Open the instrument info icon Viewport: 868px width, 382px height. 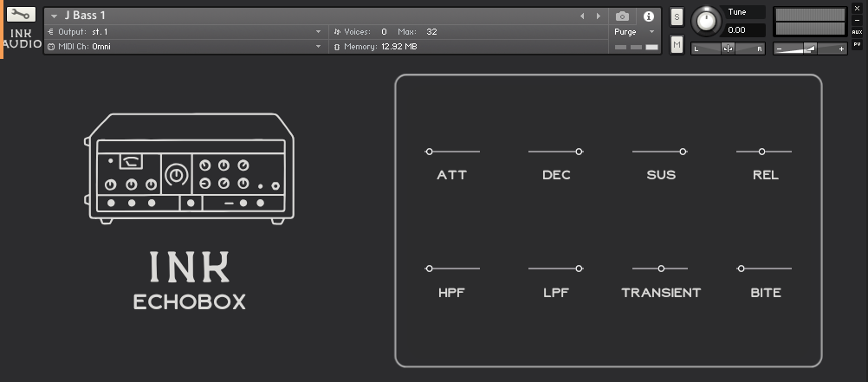(649, 16)
